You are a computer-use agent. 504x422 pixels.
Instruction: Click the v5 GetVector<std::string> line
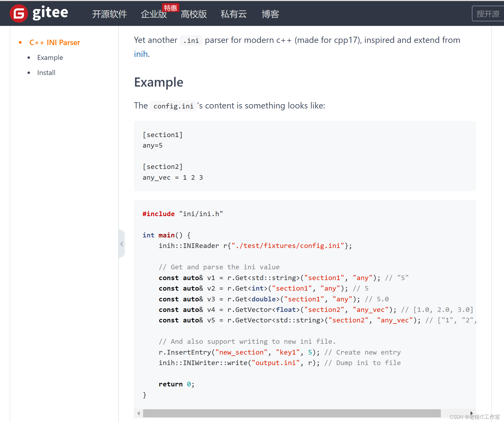pos(317,320)
